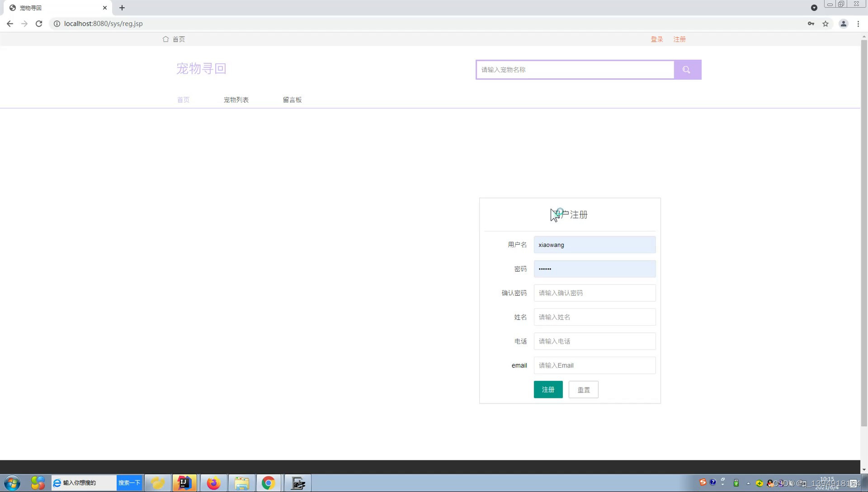Open the yellow cloud app in taskbar
This screenshot has height=492, width=868.
click(158, 483)
